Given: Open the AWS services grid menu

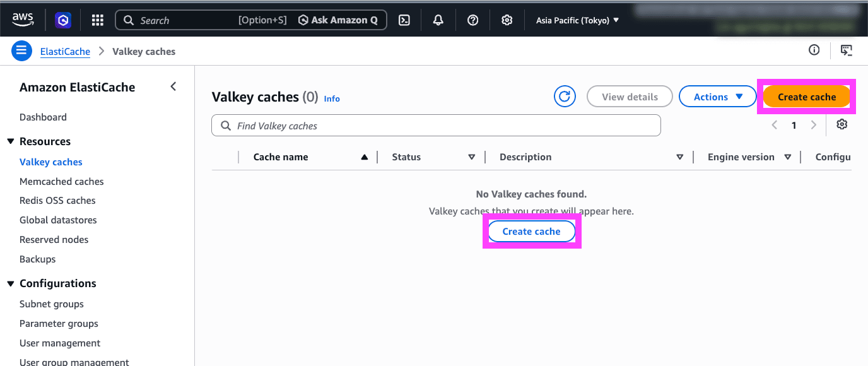Looking at the screenshot, I should pos(97,20).
